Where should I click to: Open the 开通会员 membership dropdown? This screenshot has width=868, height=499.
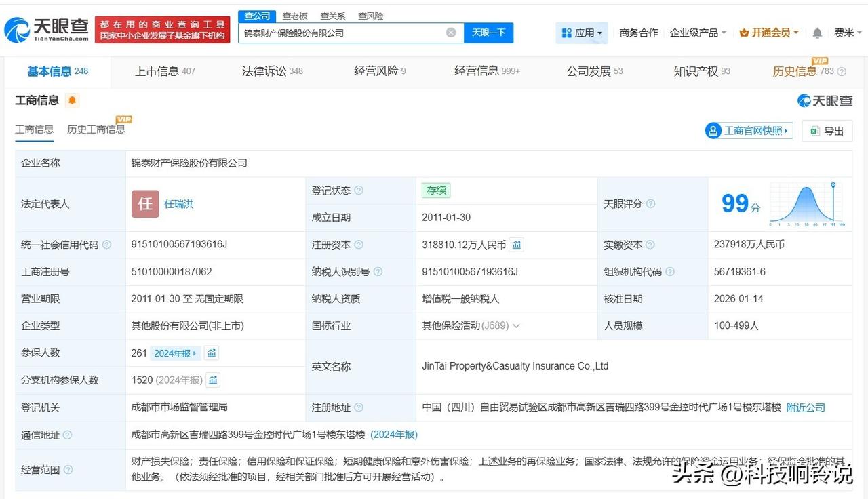pos(769,33)
